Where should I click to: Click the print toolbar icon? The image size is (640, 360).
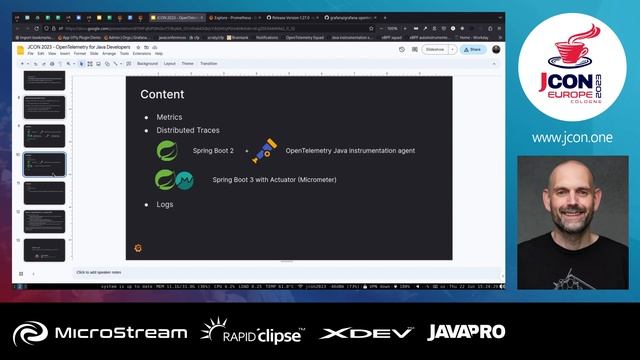pos(52,64)
